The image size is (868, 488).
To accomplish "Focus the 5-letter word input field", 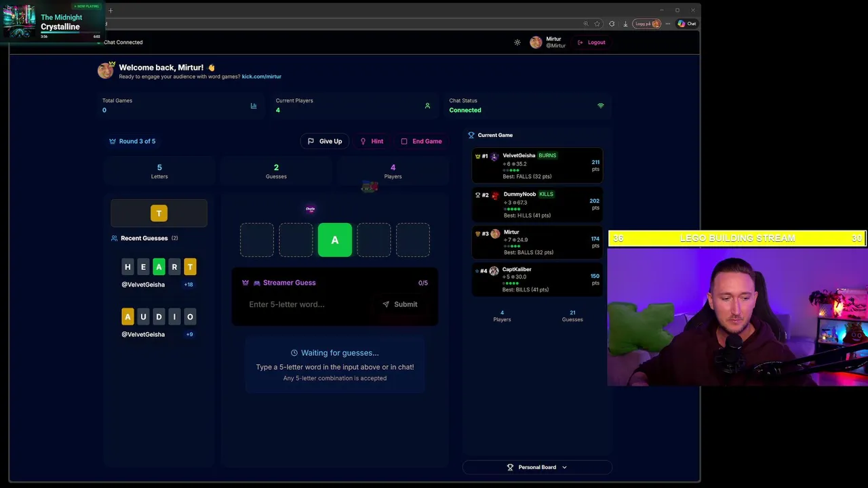I will point(307,304).
